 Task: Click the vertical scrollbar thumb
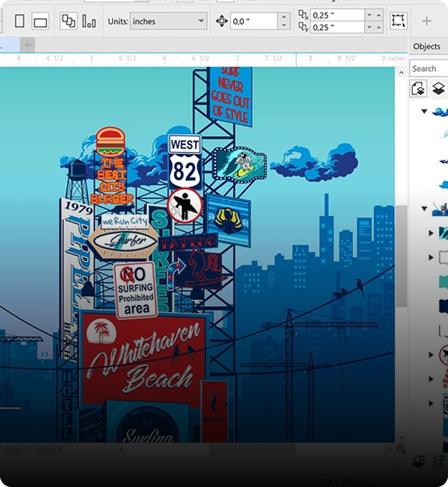coord(401,256)
